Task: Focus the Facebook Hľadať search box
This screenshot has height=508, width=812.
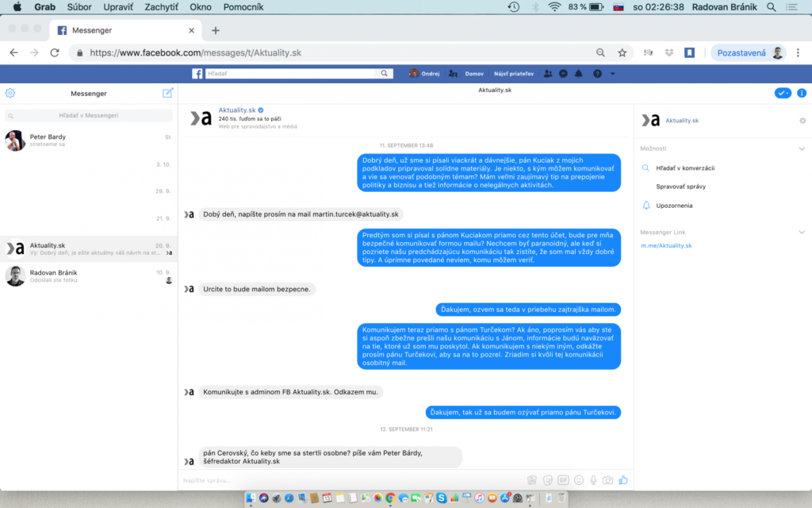Action: pyautogui.click(x=290, y=74)
